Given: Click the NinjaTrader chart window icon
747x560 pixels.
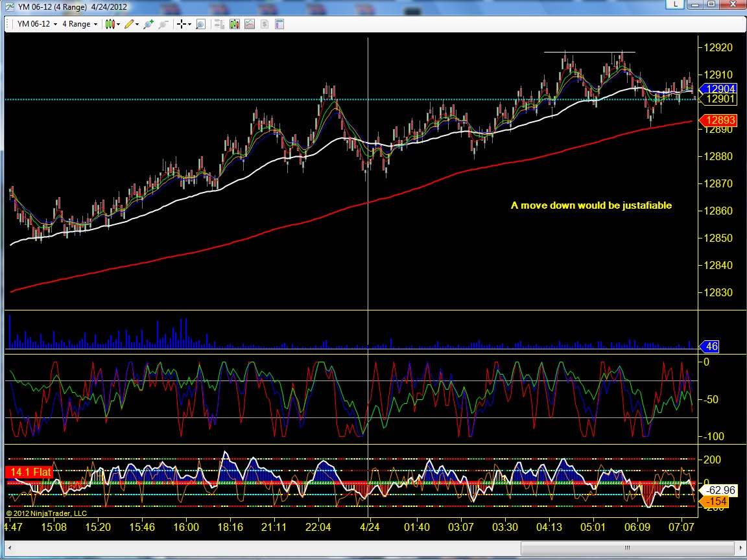Looking at the screenshot, I should 10,6.
